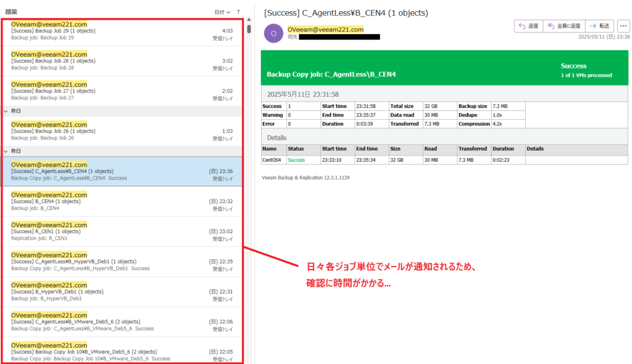The width and height of the screenshot is (632, 364).
Task: Select the Backup Job 26 email
Action: coord(117,131)
